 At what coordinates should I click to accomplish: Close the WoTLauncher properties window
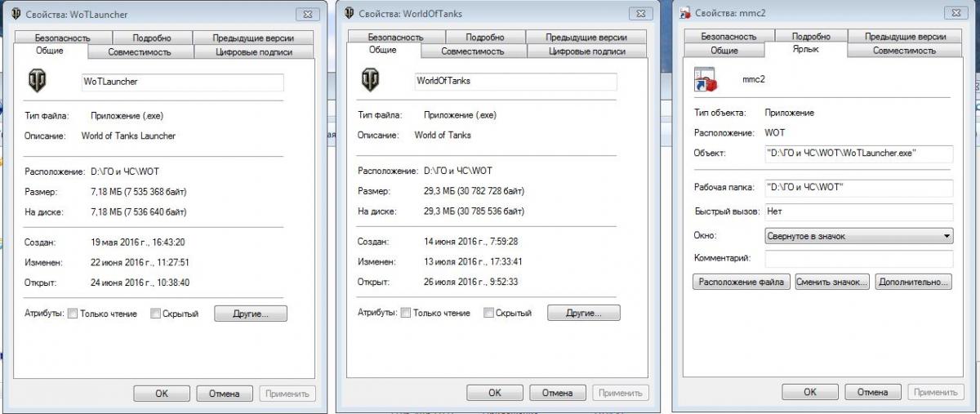point(306,15)
